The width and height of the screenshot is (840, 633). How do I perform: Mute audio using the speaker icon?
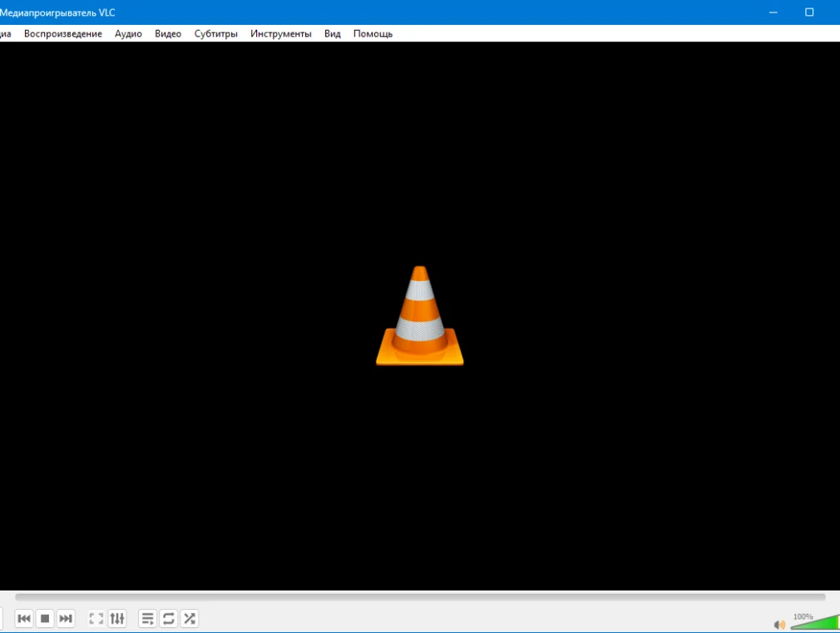pos(779,624)
